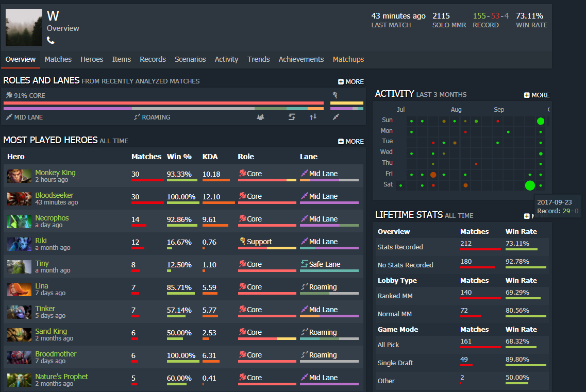
Task: Click the support mid lane icon at right
Action: click(x=336, y=117)
